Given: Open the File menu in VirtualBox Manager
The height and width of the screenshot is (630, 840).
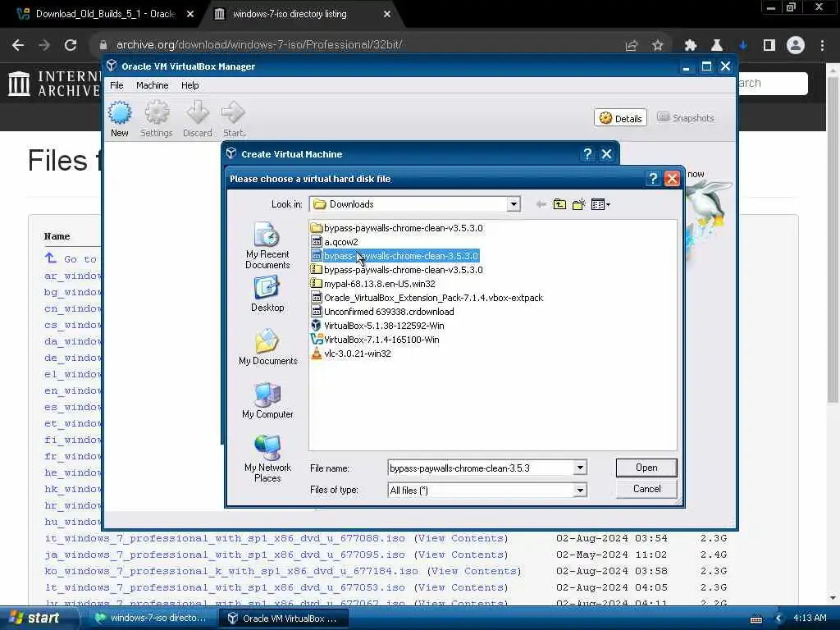Looking at the screenshot, I should 116,85.
